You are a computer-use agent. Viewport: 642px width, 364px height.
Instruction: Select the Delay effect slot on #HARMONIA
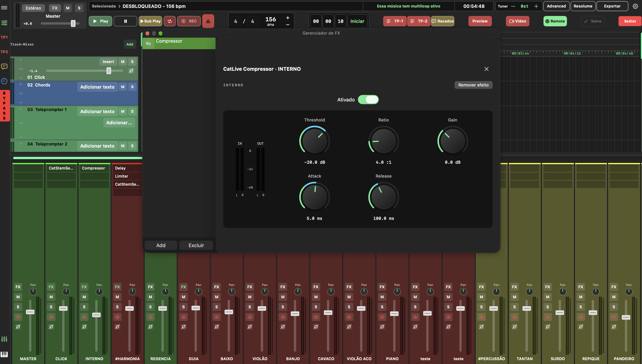click(128, 168)
